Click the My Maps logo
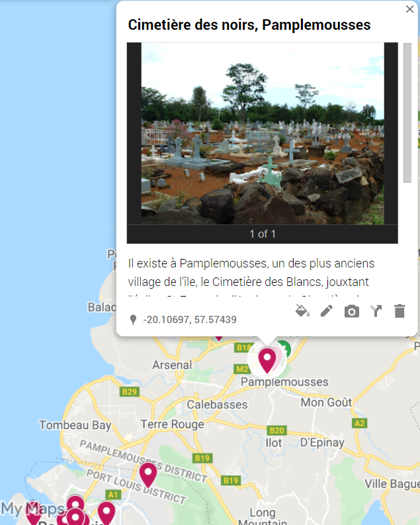This screenshot has width=420, height=525. [x=33, y=509]
